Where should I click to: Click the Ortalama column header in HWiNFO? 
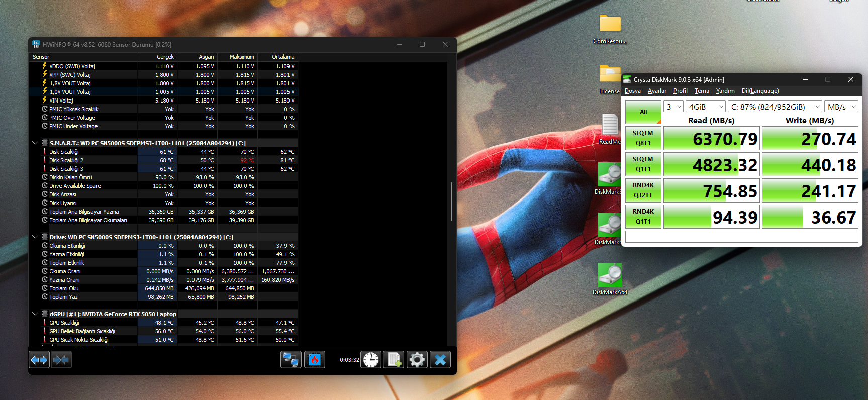point(277,57)
